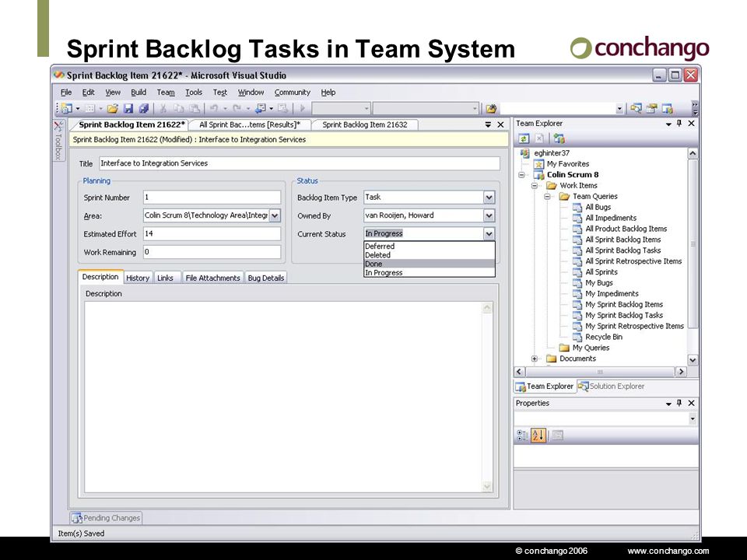747x560 pixels.
Task: Click the Undo arrow icon
Action: (215, 109)
